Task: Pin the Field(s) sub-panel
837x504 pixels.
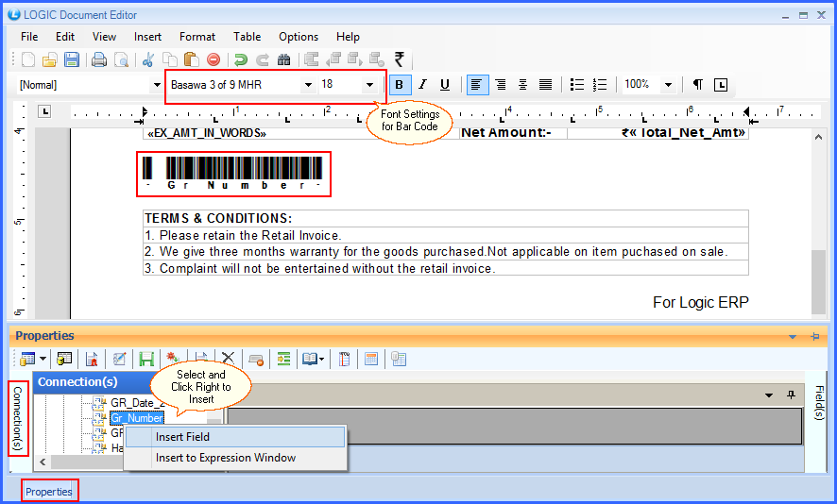Action: coord(791,395)
